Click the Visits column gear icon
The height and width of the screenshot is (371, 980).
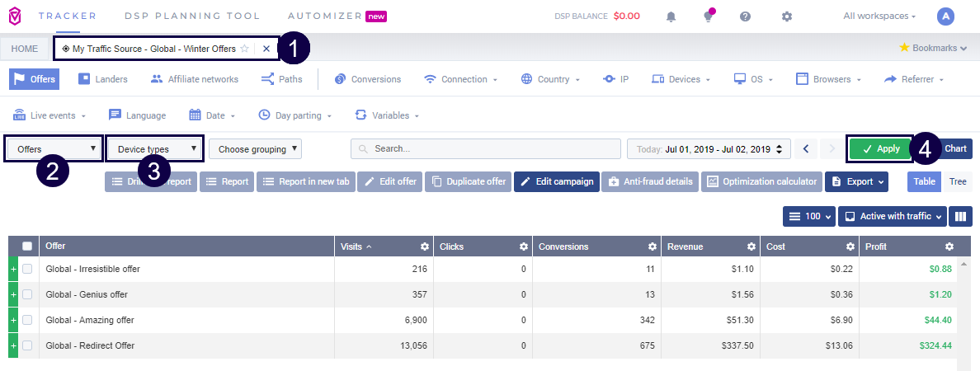[424, 247]
